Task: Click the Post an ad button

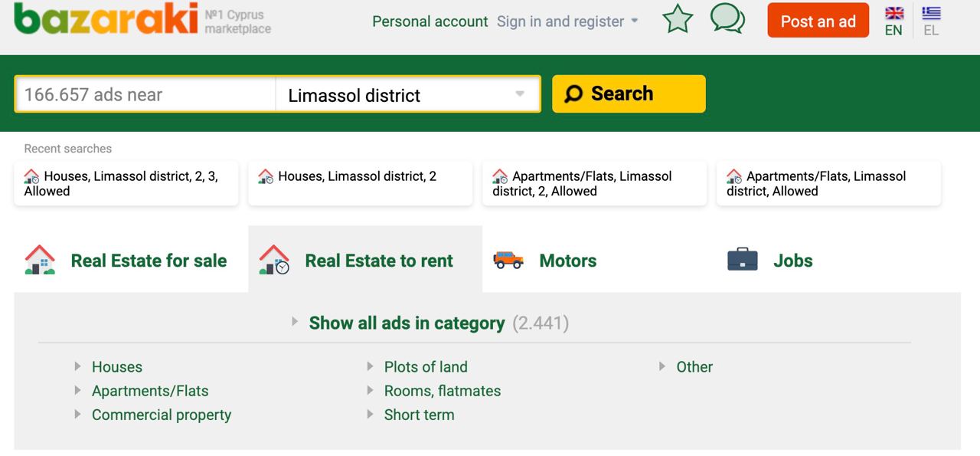Action: coord(818,21)
